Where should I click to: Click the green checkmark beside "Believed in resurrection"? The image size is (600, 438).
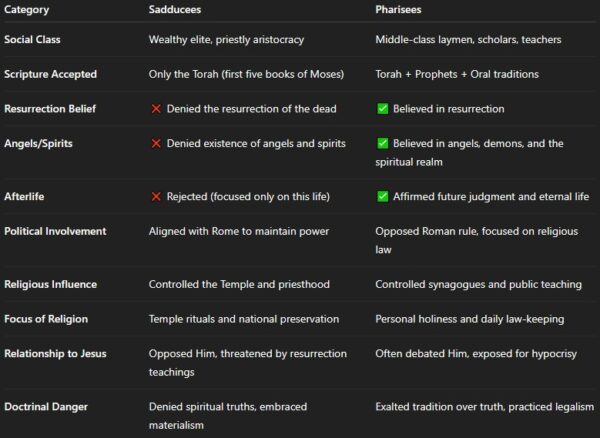[x=382, y=108]
